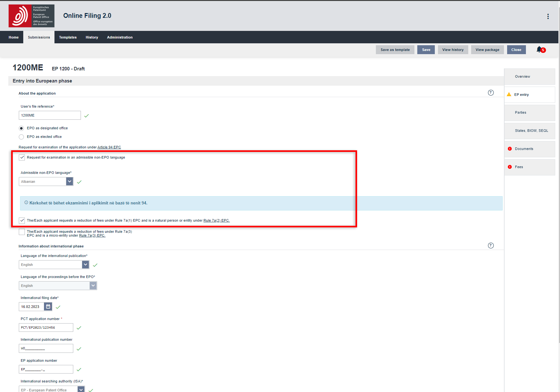This screenshot has width=560, height=392.
Task: Click the PCT application number field
Action: click(46, 328)
